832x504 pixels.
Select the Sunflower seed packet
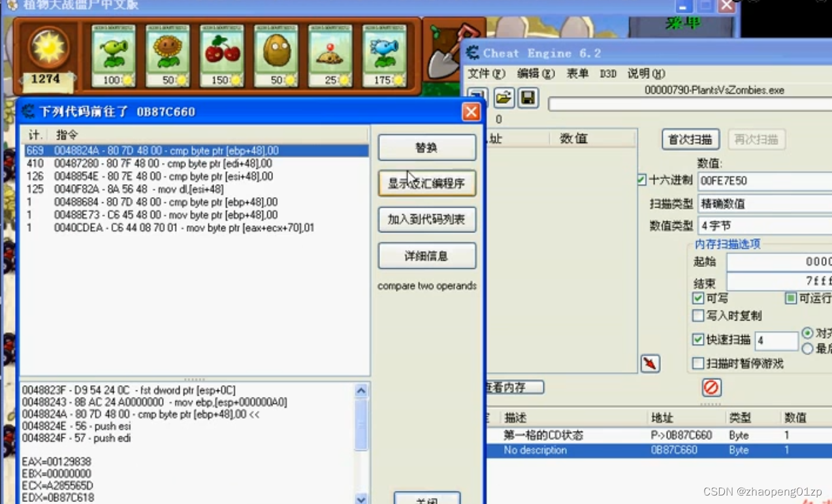[168, 56]
